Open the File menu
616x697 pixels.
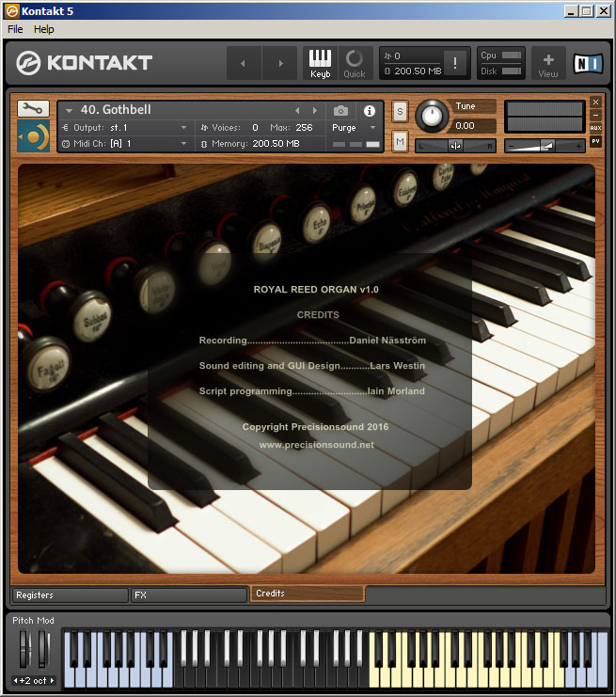(x=15, y=29)
